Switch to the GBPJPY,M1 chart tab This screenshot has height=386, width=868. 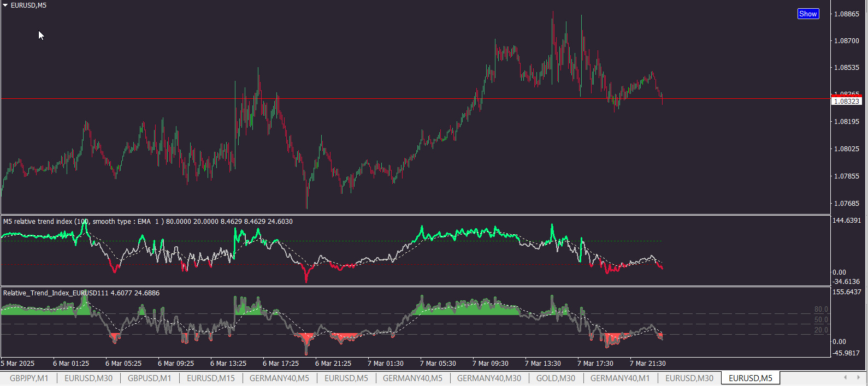[x=29, y=378]
